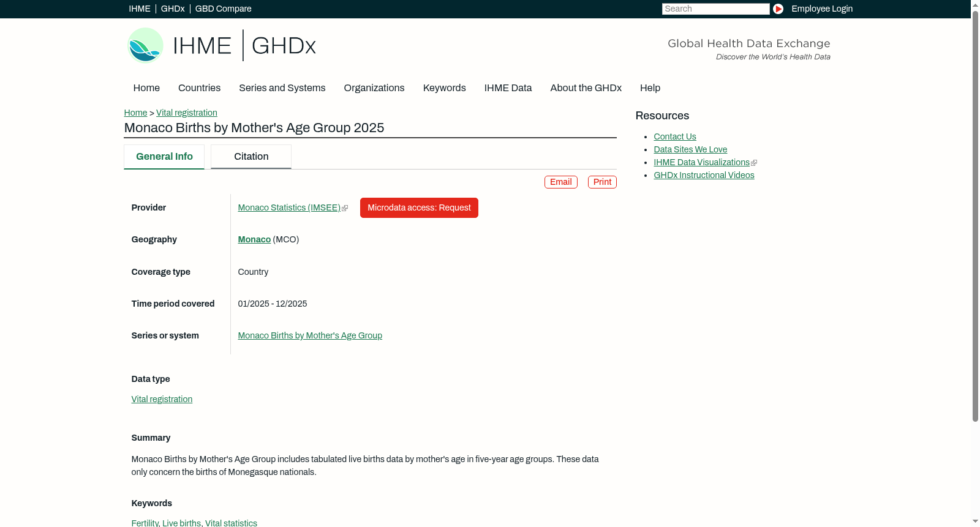Follow the Monaco Births by Mother's Age Group link
The height and width of the screenshot is (527, 980).
[x=310, y=336]
